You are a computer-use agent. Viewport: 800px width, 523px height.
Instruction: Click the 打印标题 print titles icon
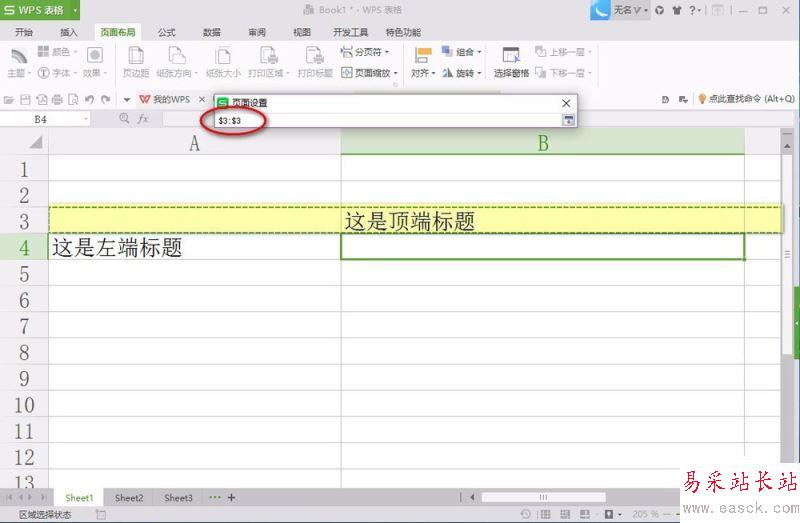click(315, 61)
